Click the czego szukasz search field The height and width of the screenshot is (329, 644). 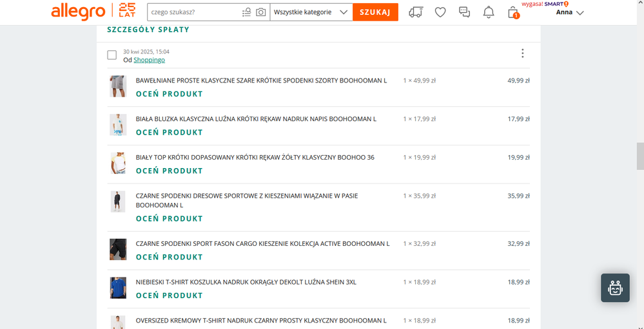[x=192, y=12]
